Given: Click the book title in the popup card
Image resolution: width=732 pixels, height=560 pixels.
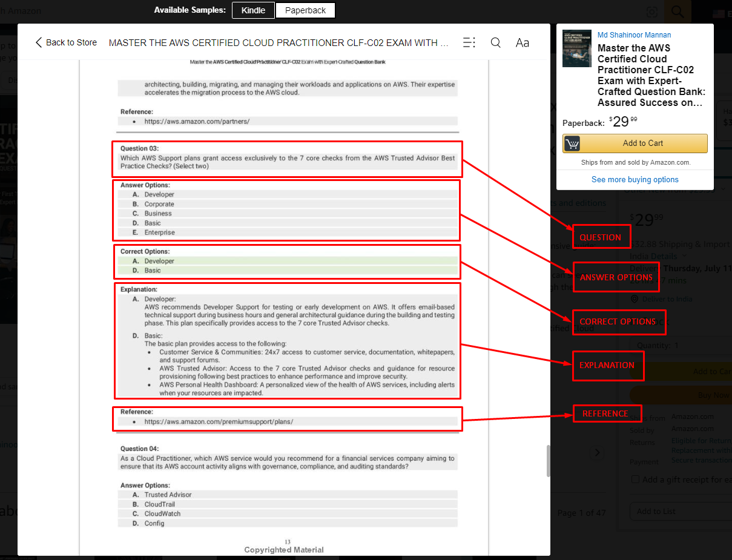Looking at the screenshot, I should click(x=651, y=75).
